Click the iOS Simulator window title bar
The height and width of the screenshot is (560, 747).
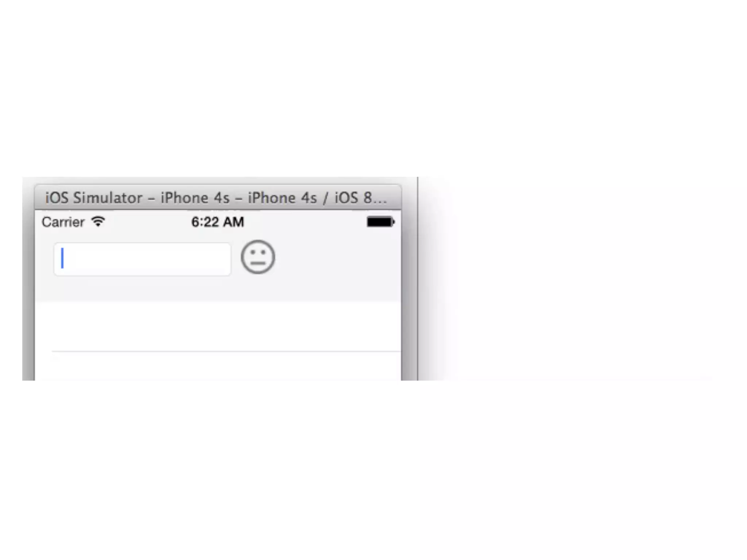(x=218, y=198)
